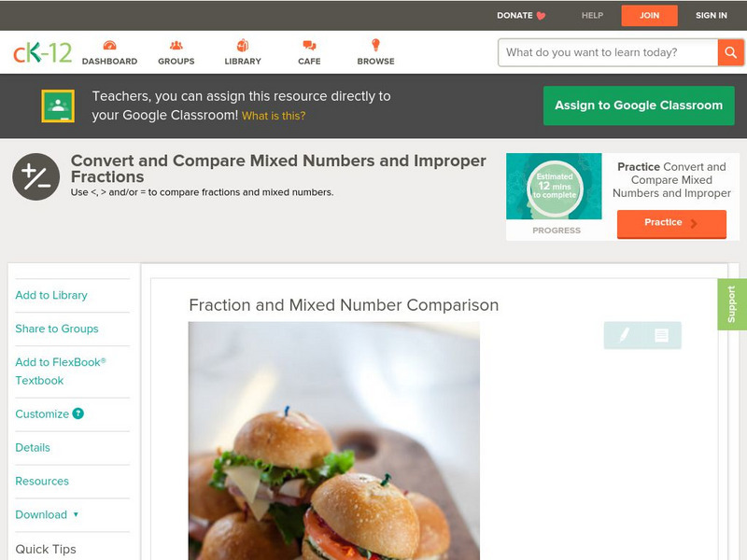The height and width of the screenshot is (560, 747).
Task: Start the Practice button
Action: (671, 223)
